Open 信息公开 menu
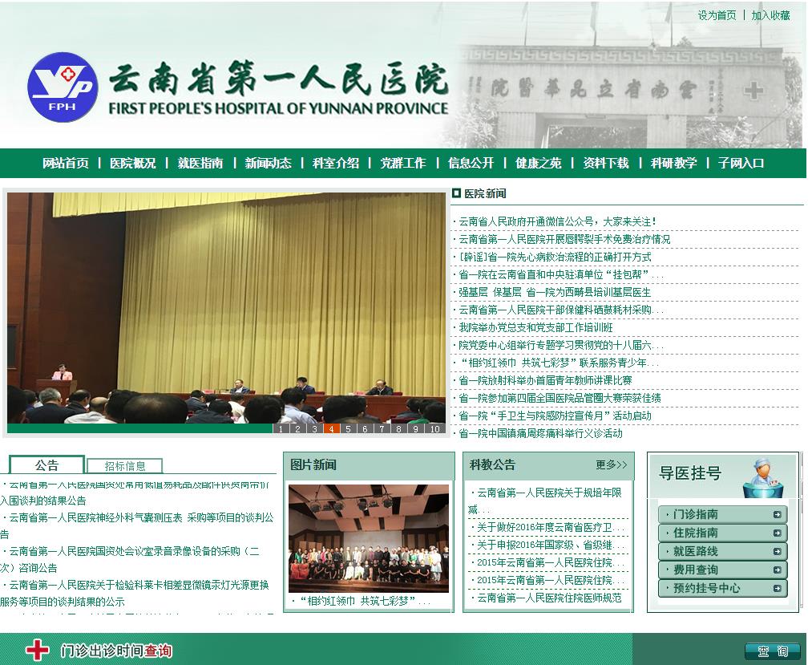Viewport: 812px width, 665px height. tap(471, 164)
